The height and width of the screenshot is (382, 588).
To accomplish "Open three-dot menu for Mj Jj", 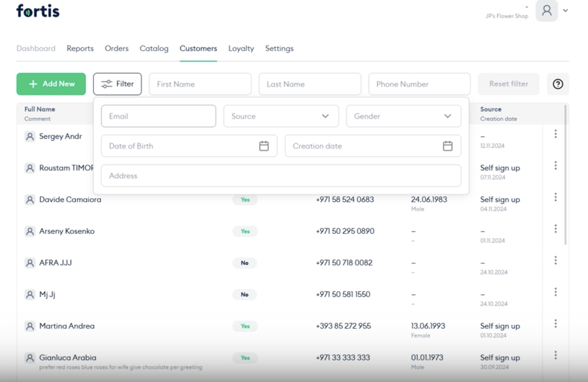I will 555,292.
